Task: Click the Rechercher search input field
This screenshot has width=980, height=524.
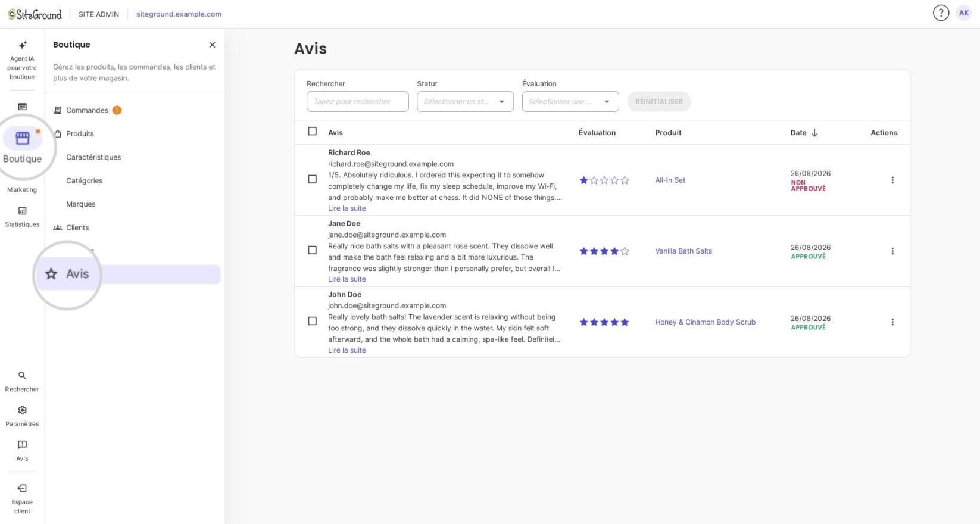Action: click(357, 101)
